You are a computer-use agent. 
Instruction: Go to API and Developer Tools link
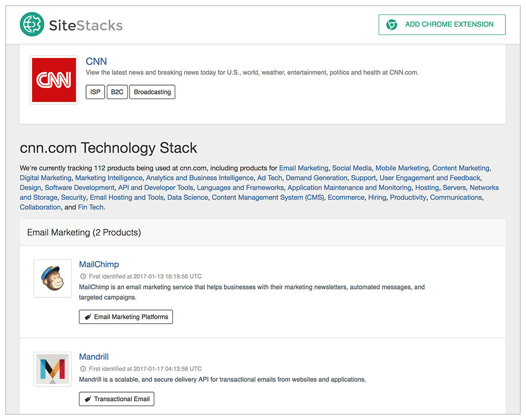[x=156, y=188]
